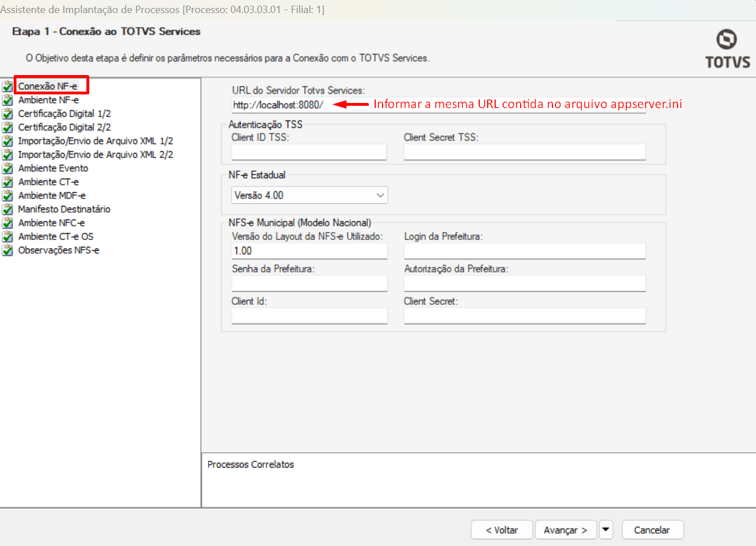Click the checkmark icon beside Importação/Envio de Arquivo XML 2/2

point(7,155)
